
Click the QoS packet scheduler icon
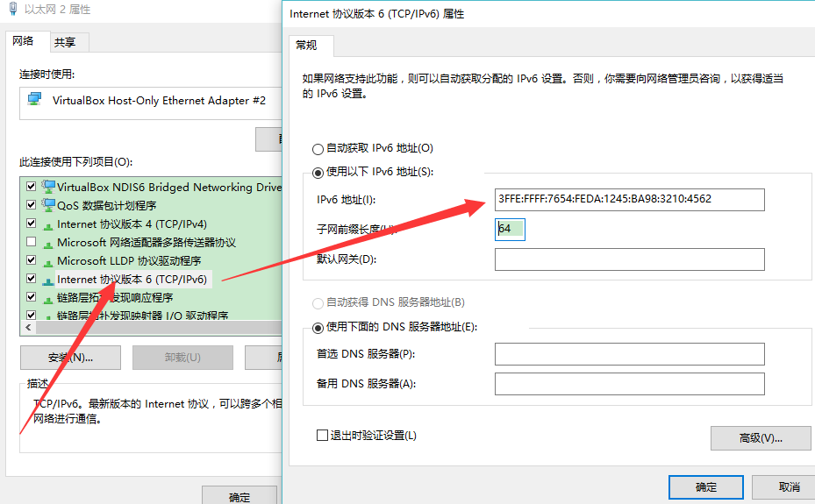click(48, 205)
